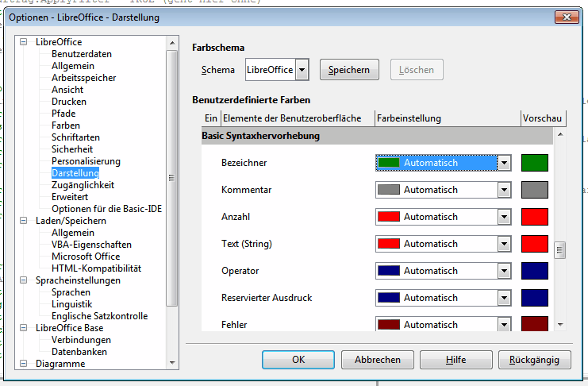Select Arbeitsspeicher in the tree
The width and height of the screenshot is (588, 386).
83,78
